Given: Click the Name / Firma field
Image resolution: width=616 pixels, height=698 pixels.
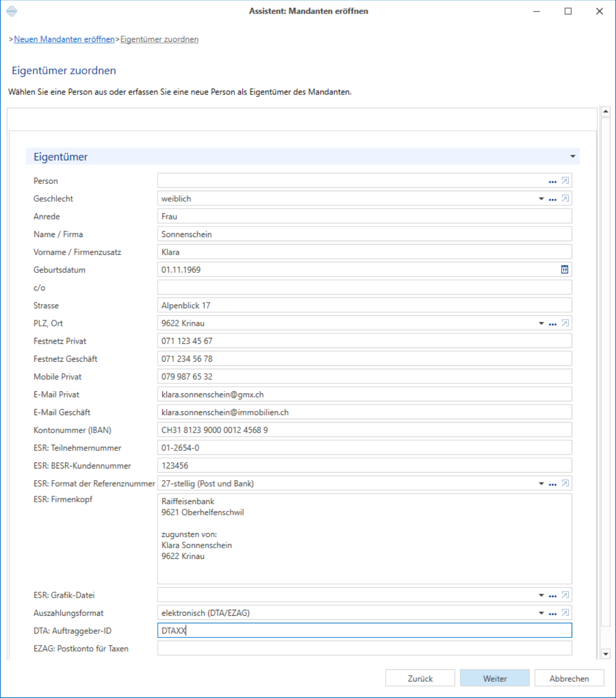Looking at the screenshot, I should (365, 234).
